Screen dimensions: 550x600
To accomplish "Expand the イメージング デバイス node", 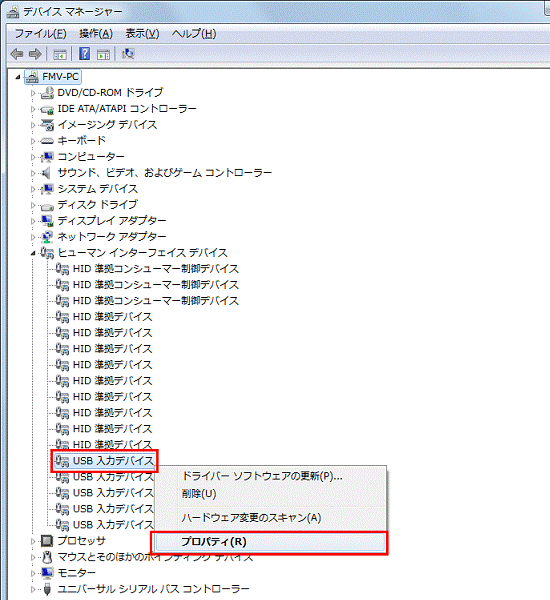I will pos(33,125).
